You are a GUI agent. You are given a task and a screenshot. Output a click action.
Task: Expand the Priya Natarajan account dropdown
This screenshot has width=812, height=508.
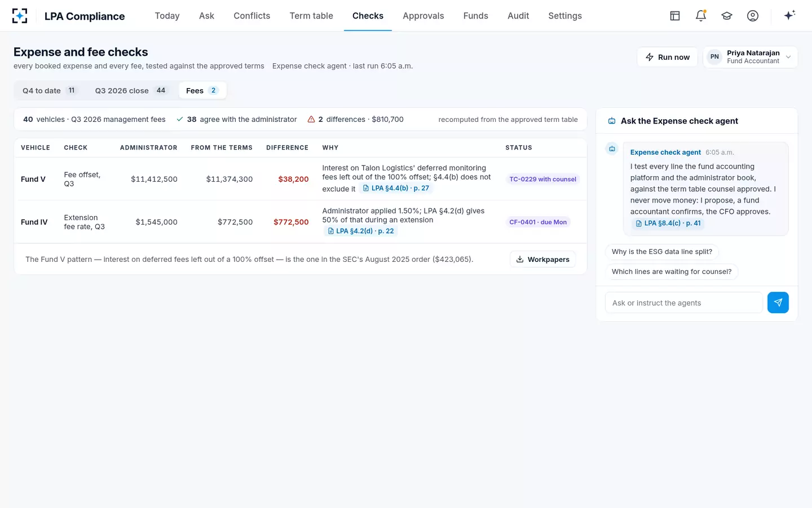[x=750, y=57]
